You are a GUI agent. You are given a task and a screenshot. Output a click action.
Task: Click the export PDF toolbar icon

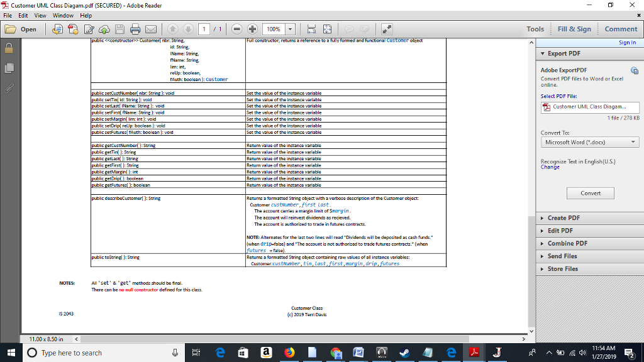[x=57, y=29]
